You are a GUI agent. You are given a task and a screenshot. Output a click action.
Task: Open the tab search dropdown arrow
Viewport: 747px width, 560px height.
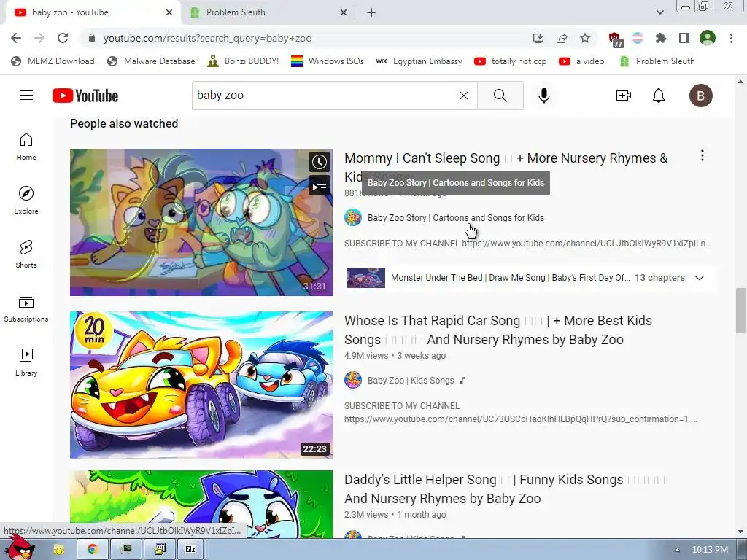pyautogui.click(x=659, y=12)
